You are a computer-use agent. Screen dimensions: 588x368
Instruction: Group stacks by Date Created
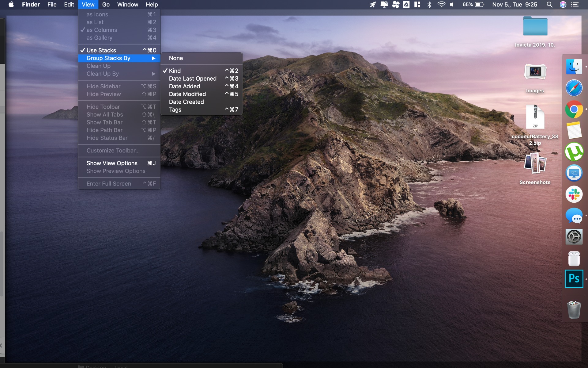(x=202, y=102)
